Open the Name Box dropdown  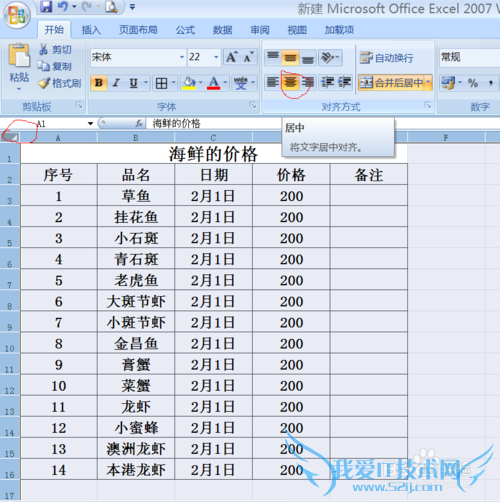[x=90, y=124]
